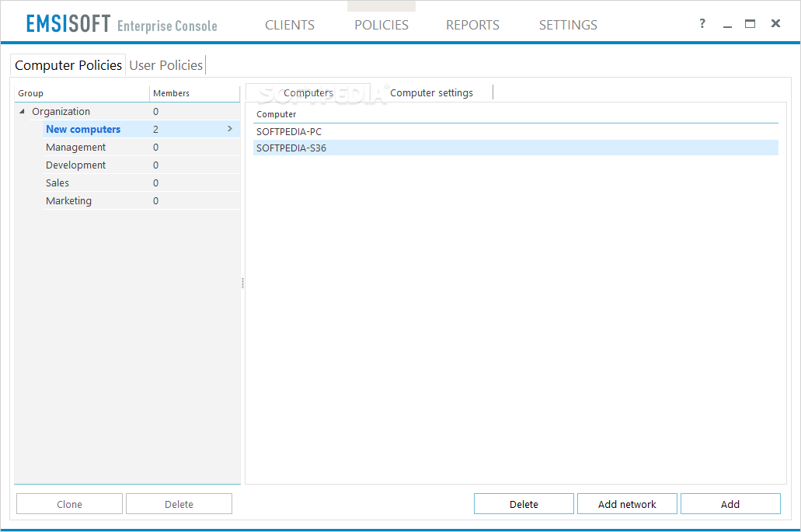Open the POLICIES menu

pyautogui.click(x=381, y=25)
